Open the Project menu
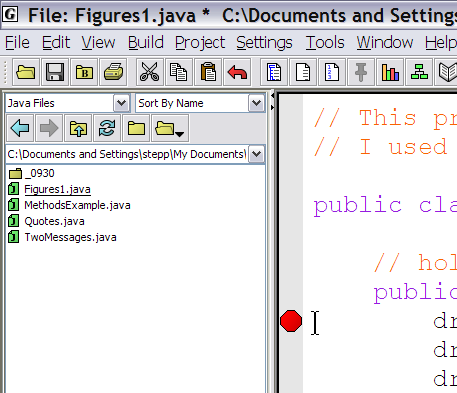The image size is (457, 393). (200, 43)
